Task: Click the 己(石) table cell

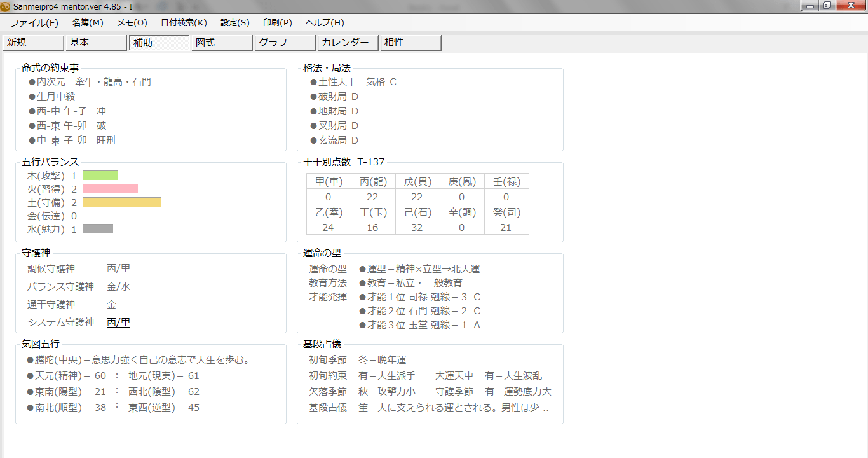Action: 417,212
